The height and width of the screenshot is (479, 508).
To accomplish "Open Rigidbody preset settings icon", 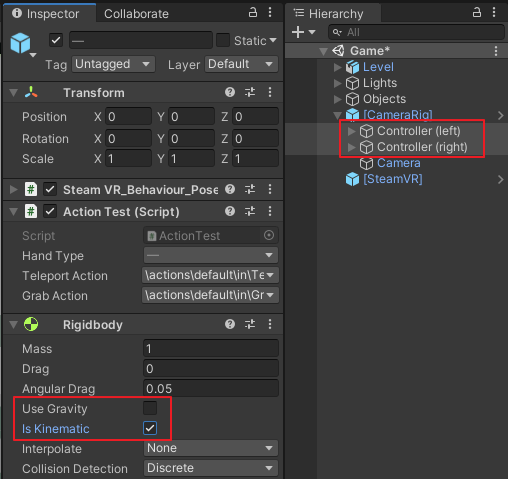I will 250,324.
